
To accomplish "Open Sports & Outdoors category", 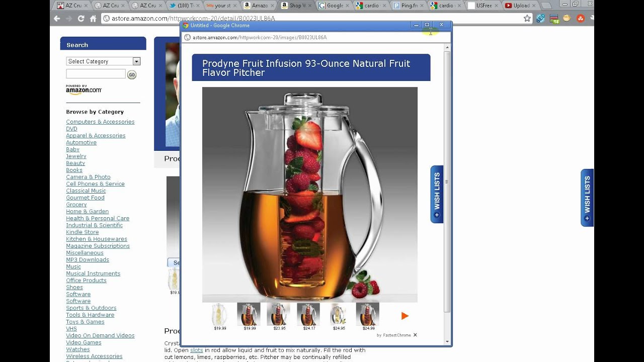I will [x=91, y=308].
